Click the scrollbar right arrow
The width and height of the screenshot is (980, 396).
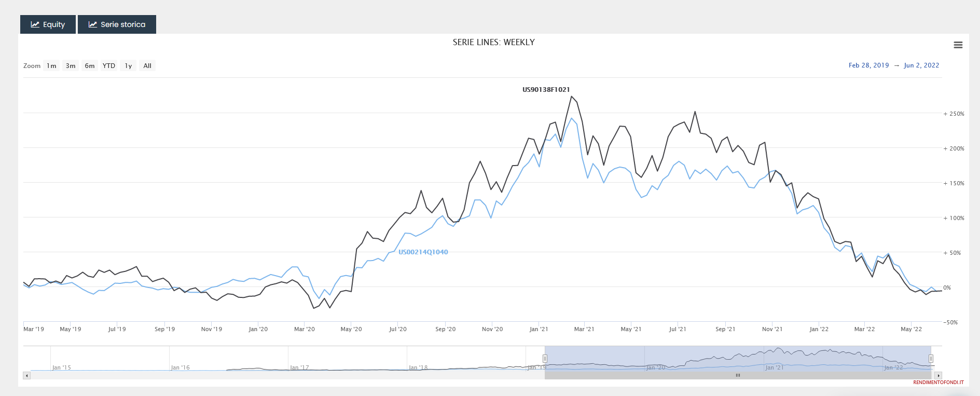pyautogui.click(x=938, y=375)
